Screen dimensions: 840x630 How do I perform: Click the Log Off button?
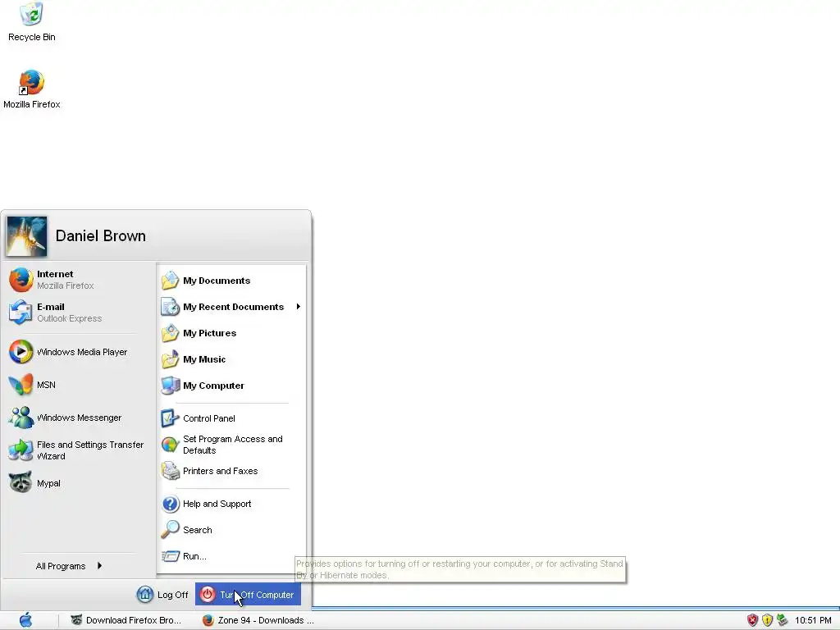click(162, 594)
